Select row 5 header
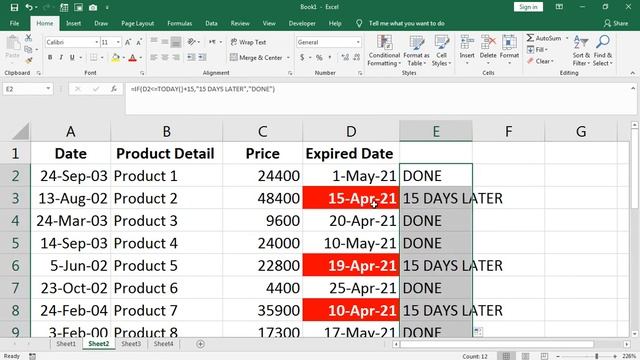The width and height of the screenshot is (640, 360). pyautogui.click(x=15, y=243)
